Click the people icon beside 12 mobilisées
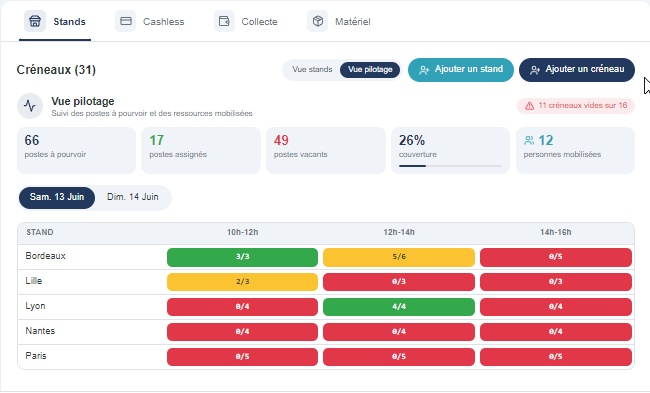The image size is (650, 393). pyautogui.click(x=529, y=141)
